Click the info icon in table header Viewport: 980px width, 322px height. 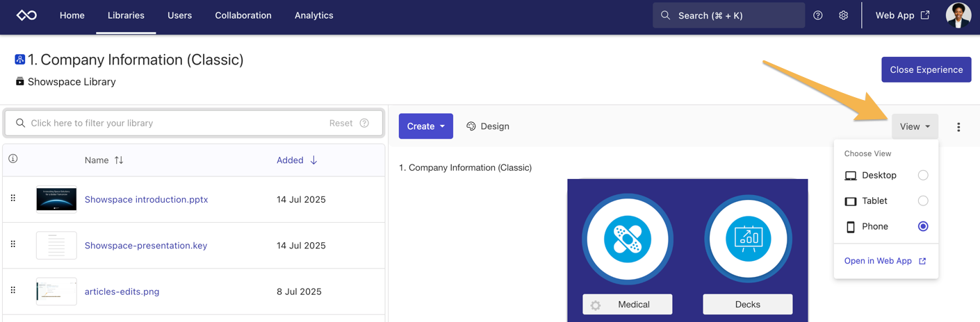click(x=13, y=159)
